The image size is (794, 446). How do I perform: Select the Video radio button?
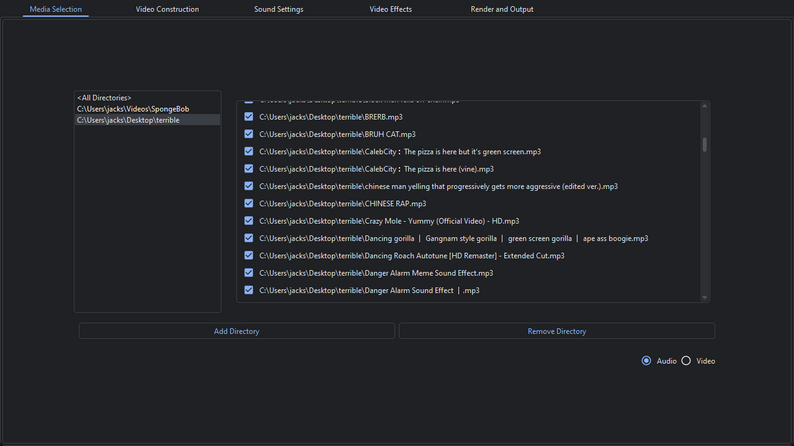[x=686, y=361]
